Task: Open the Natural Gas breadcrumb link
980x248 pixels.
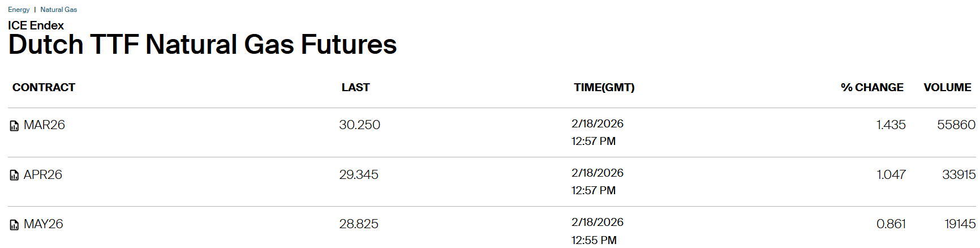Action: point(59,10)
